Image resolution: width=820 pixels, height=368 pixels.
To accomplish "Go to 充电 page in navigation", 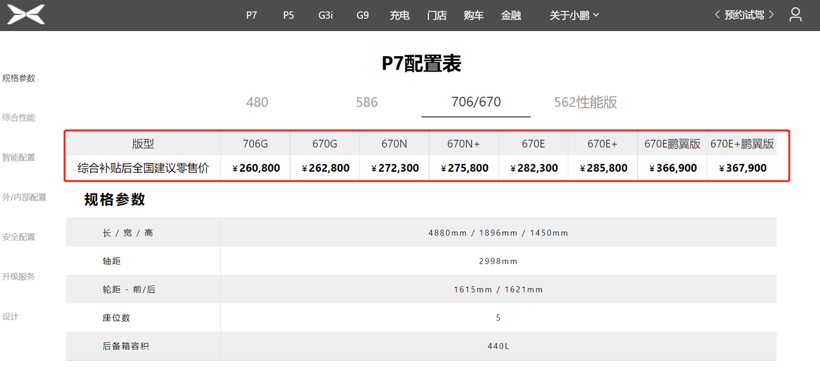I will tap(400, 15).
